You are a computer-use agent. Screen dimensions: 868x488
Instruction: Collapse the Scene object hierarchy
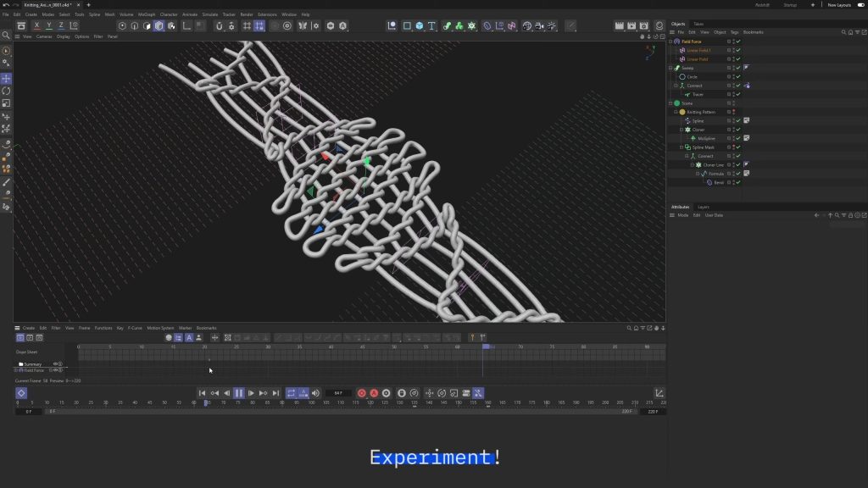click(671, 103)
